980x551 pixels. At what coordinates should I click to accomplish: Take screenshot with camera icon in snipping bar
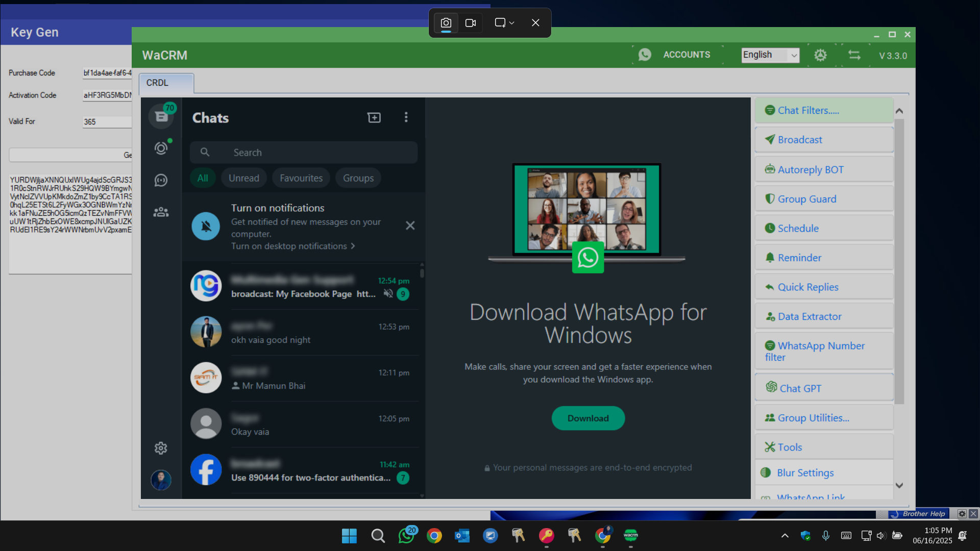click(446, 23)
